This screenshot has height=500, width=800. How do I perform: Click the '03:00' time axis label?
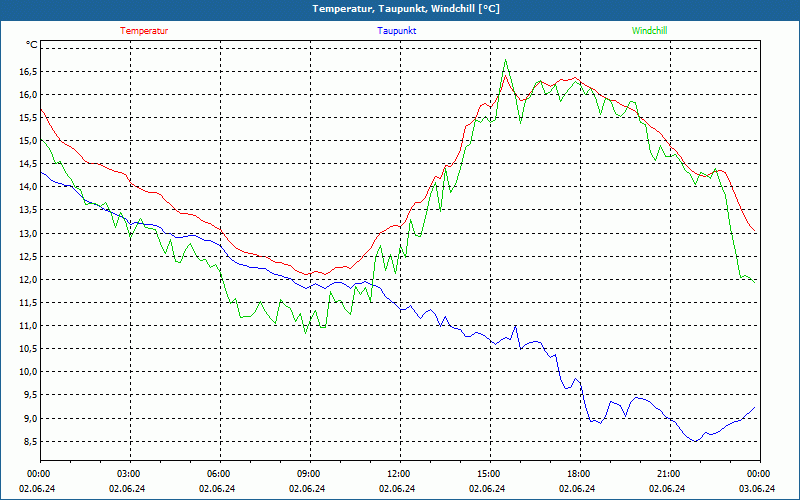[x=130, y=474]
